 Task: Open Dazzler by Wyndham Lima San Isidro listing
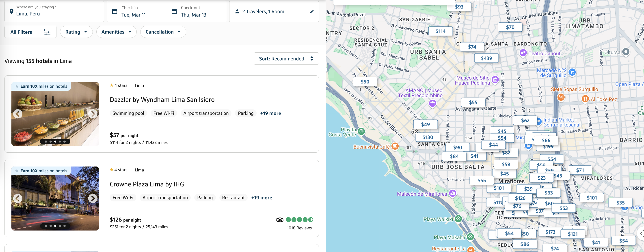(x=162, y=100)
